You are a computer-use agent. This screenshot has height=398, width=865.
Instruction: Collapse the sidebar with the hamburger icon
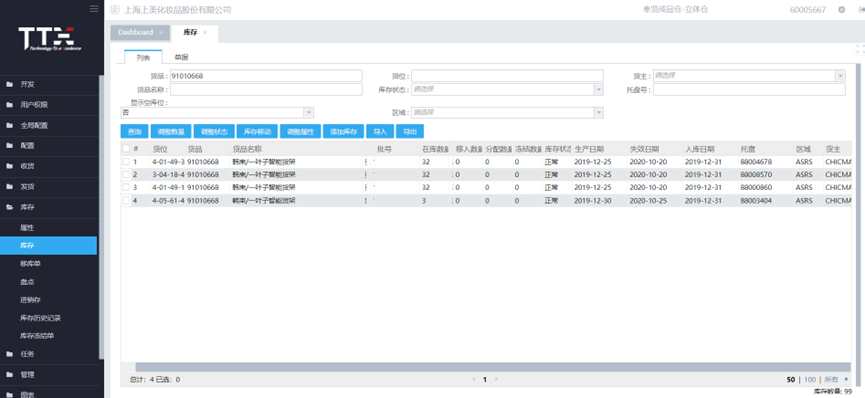pyautogui.click(x=94, y=9)
